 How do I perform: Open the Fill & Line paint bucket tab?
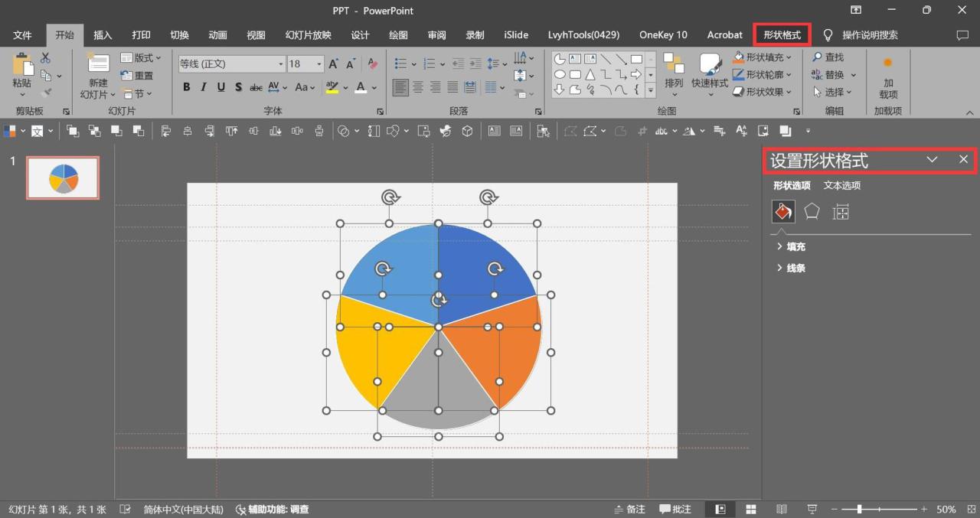tap(782, 212)
